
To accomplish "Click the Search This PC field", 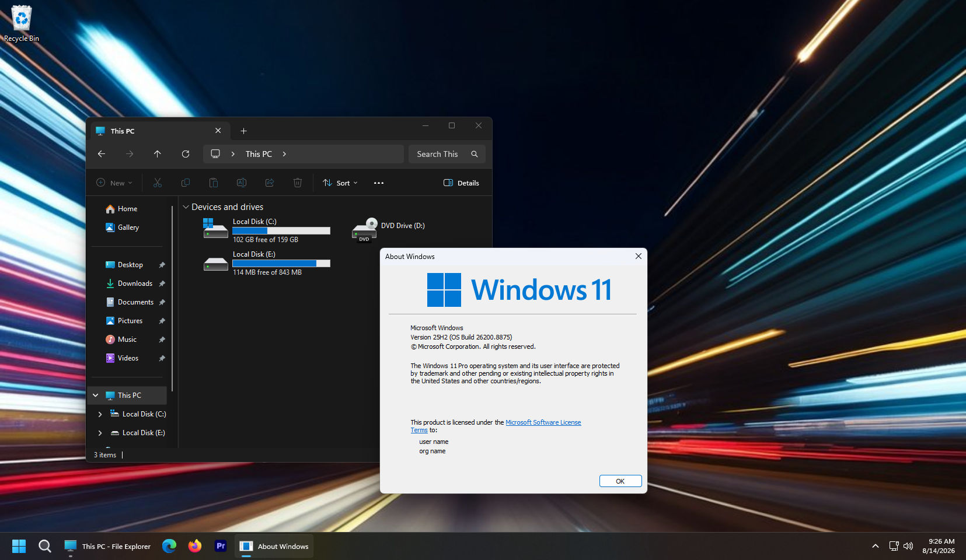I will (x=447, y=154).
